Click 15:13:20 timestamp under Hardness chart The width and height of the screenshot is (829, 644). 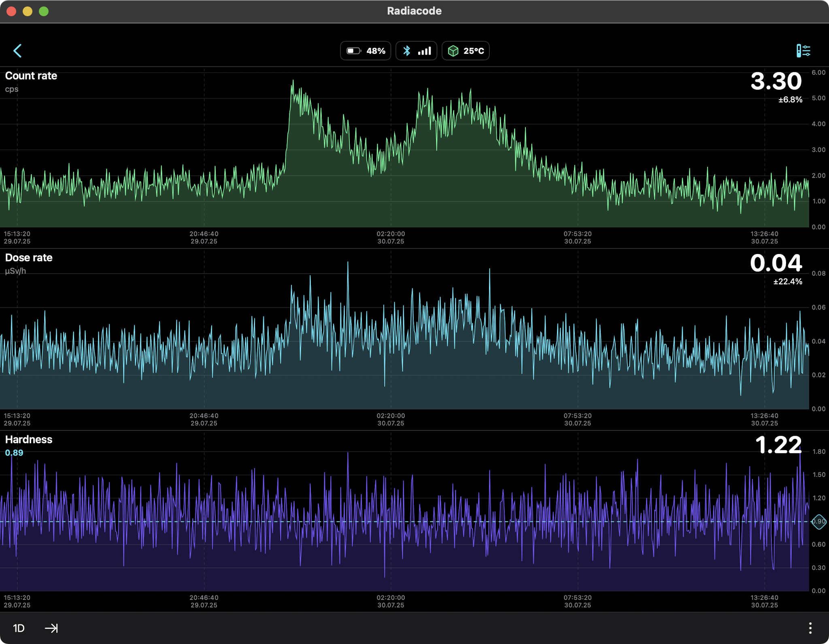point(17,598)
